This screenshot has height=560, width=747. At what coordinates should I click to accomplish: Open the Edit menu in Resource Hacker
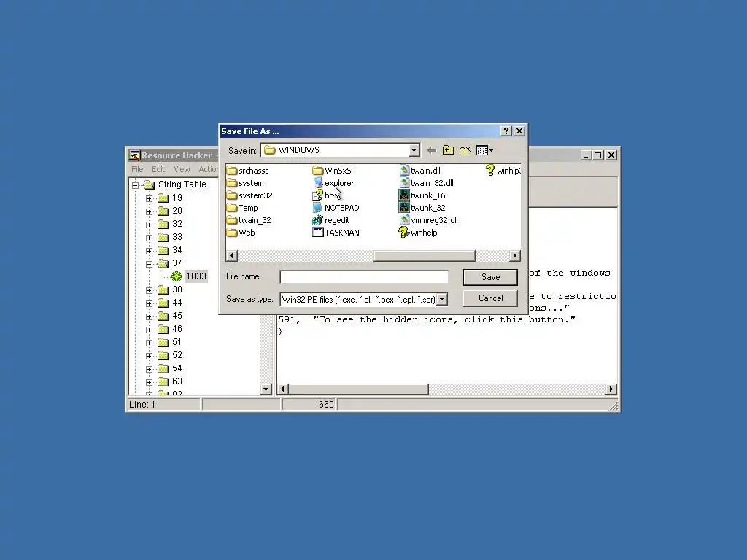(158, 169)
